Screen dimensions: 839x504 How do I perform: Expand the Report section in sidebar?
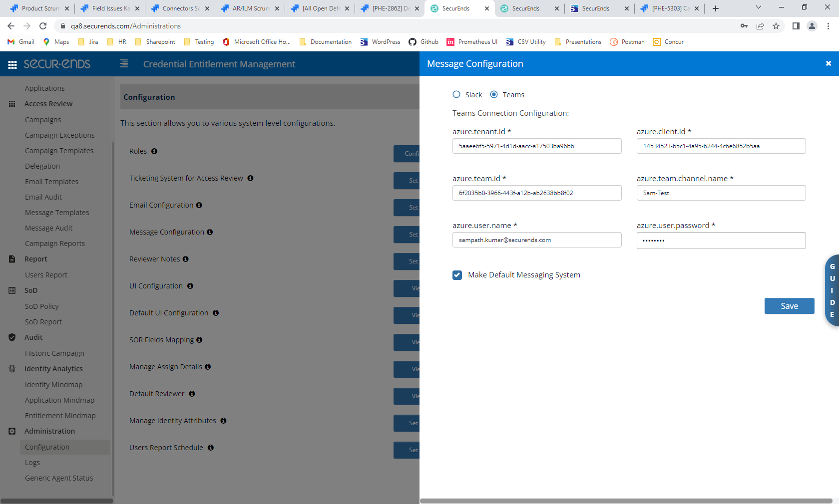tap(35, 259)
